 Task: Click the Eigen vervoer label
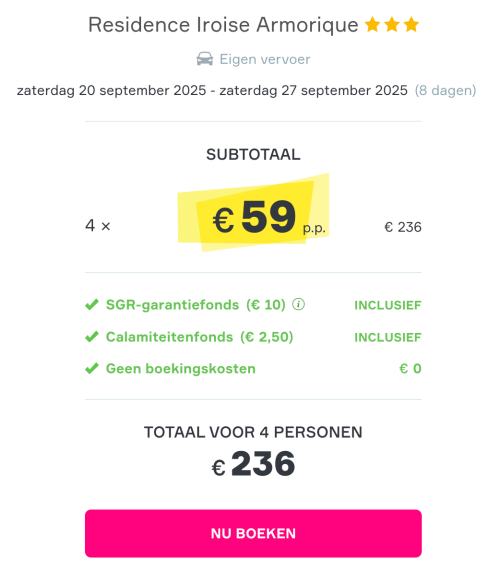pyautogui.click(x=265, y=59)
